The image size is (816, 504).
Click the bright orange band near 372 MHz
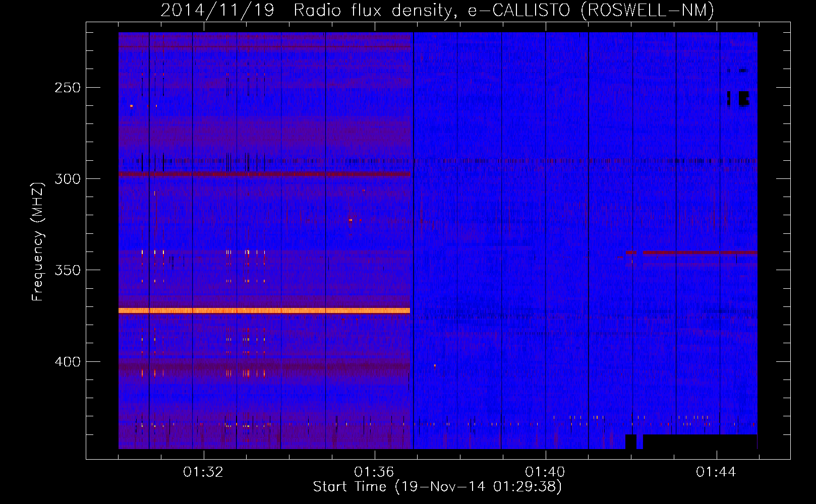coord(264,310)
